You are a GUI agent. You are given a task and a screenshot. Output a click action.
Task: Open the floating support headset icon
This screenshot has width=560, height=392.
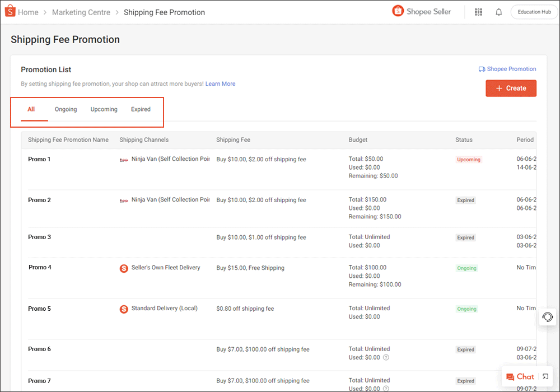(x=547, y=317)
